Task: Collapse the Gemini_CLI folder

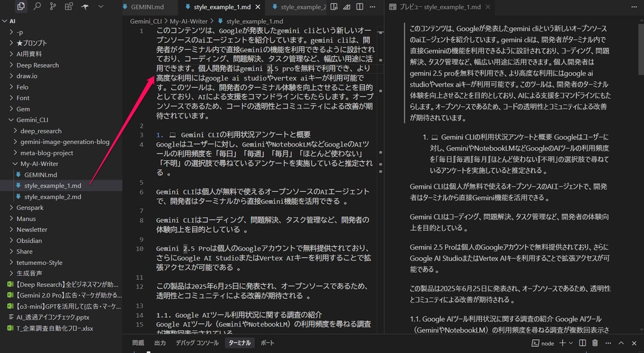Action: pyautogui.click(x=11, y=120)
